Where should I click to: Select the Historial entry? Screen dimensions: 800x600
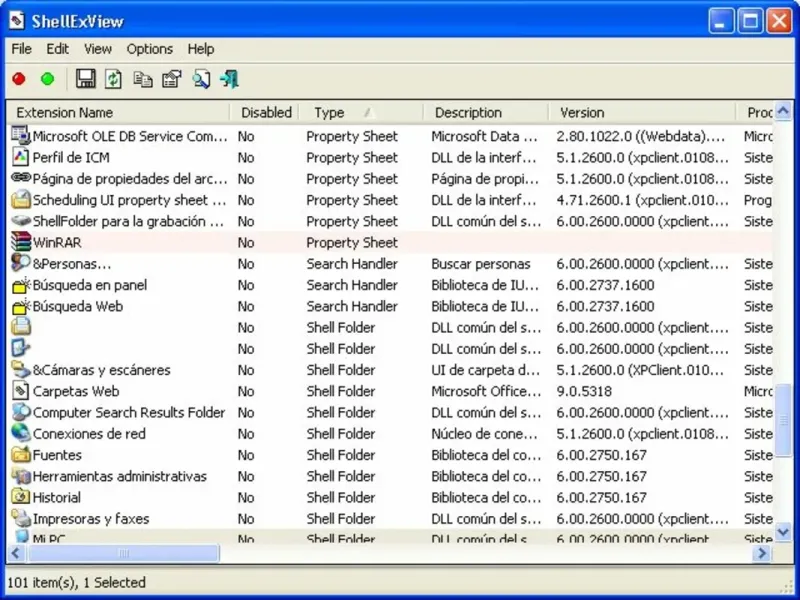(x=56, y=497)
